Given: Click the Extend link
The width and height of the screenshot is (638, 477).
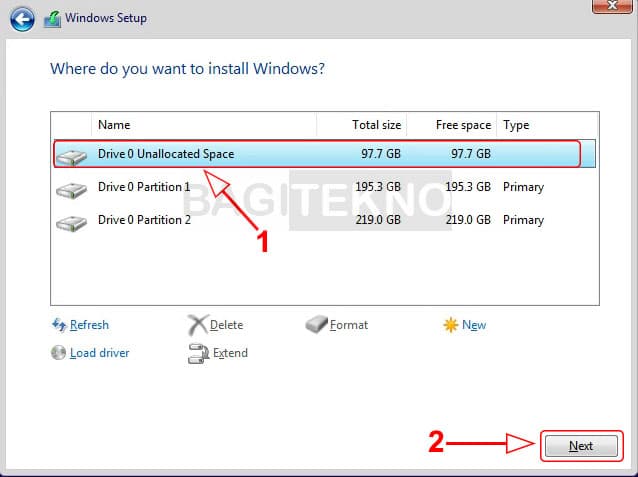Looking at the screenshot, I should point(230,352).
